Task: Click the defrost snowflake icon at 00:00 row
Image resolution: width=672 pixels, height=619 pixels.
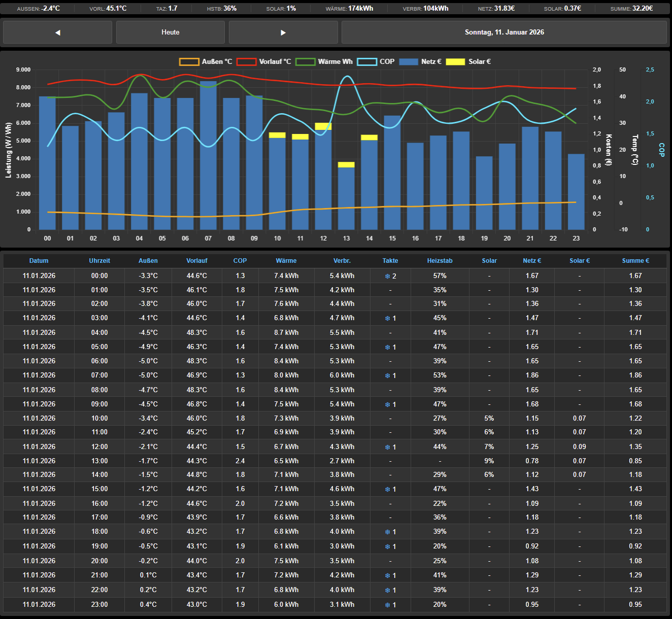Action: pos(387,277)
